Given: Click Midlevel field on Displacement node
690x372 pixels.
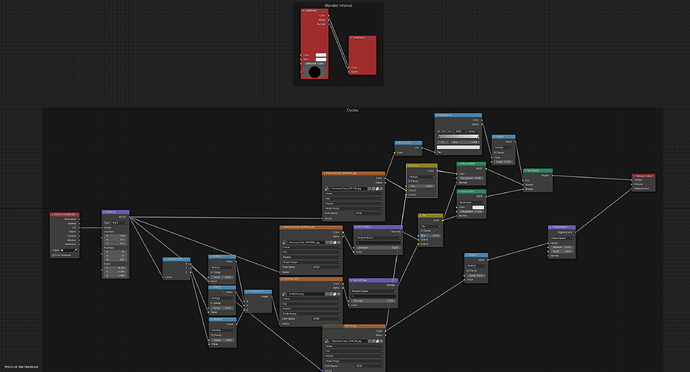Looking at the screenshot, I should coord(562,247).
